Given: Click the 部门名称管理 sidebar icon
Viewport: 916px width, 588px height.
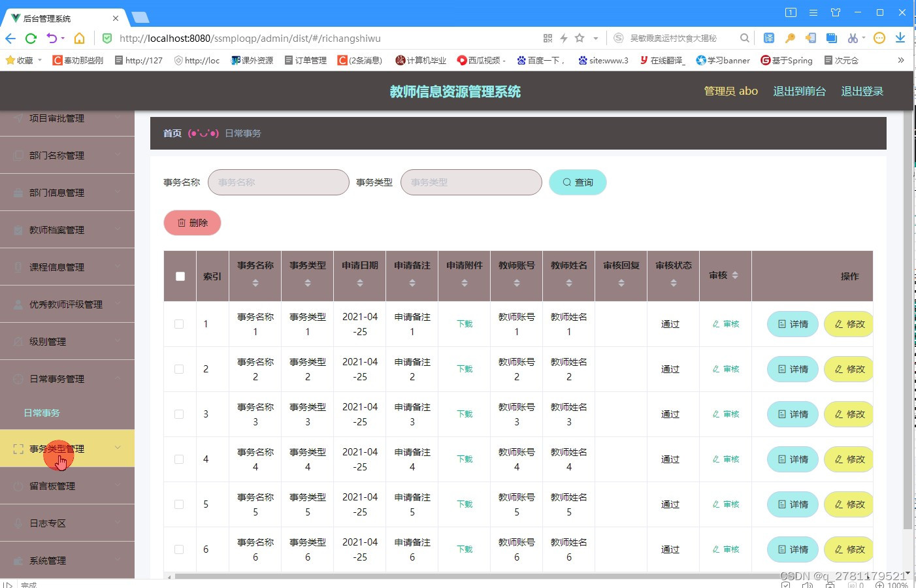Looking at the screenshot, I should point(18,155).
